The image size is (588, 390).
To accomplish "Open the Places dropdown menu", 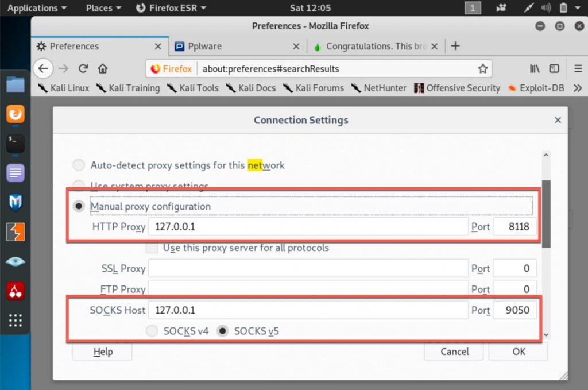I will 103,8.
